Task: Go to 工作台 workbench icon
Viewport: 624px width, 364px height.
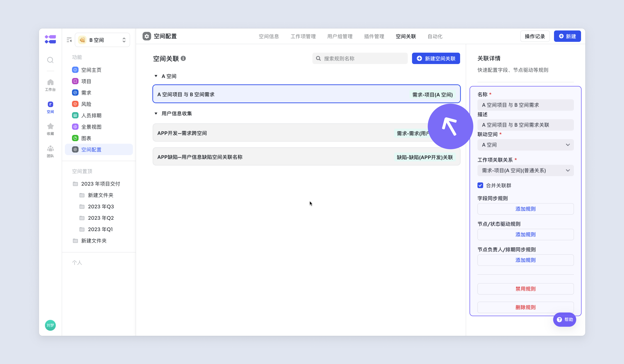Action: point(50,85)
